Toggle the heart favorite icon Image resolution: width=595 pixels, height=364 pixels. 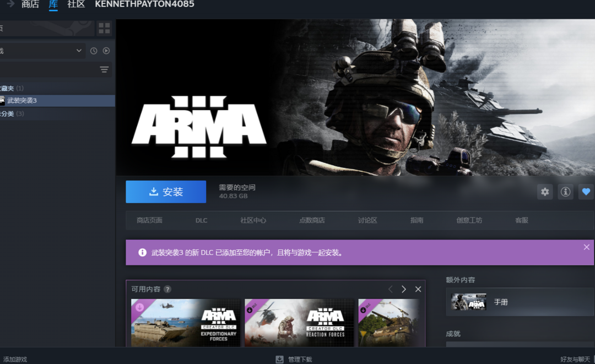(x=586, y=192)
